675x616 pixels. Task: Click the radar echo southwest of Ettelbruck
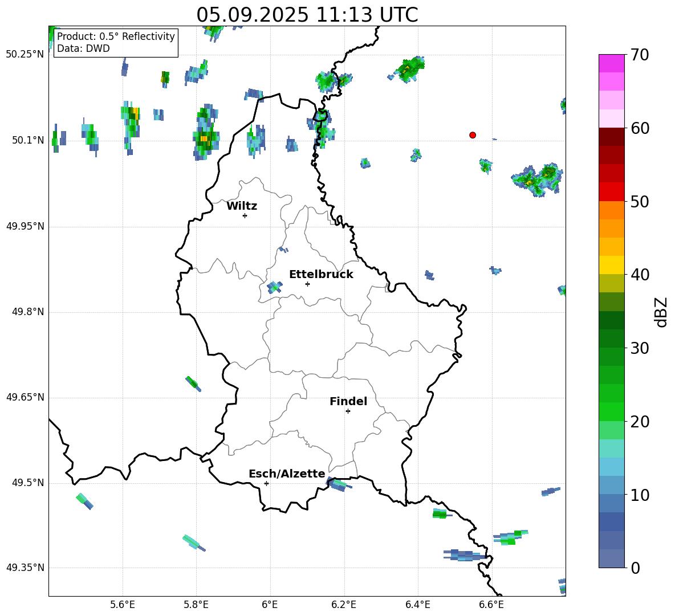coord(274,287)
